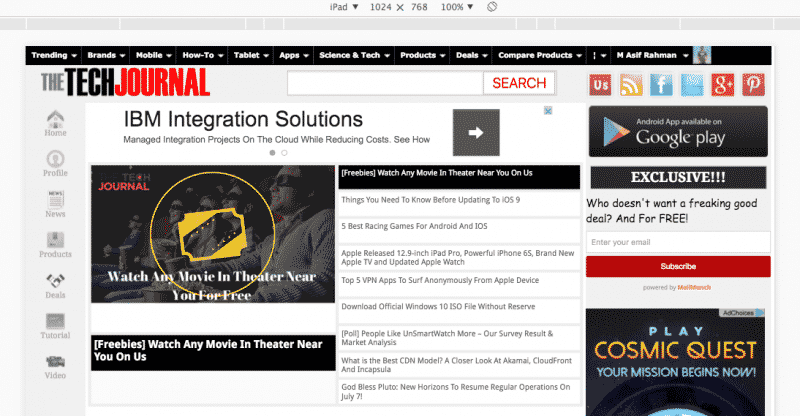
Task: Click the Enter your email field
Action: [678, 242]
